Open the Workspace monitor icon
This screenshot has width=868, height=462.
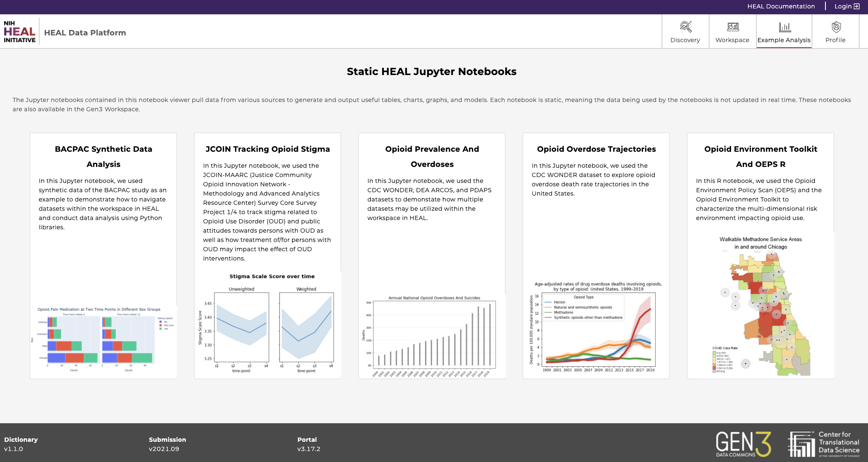733,27
